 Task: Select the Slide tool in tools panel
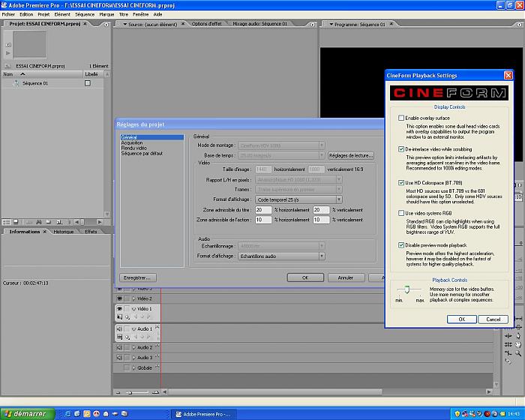[518, 327]
